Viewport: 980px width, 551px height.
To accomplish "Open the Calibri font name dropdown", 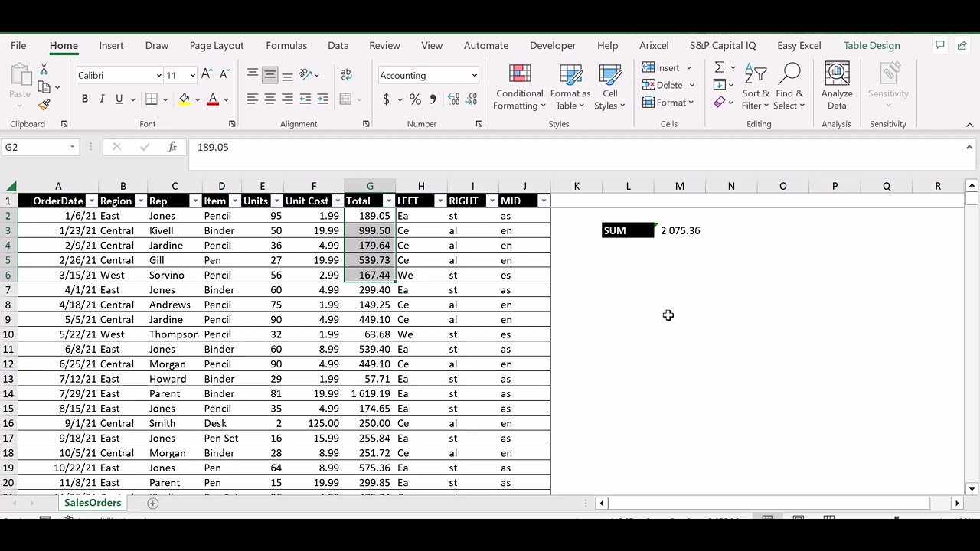I will pyautogui.click(x=158, y=75).
